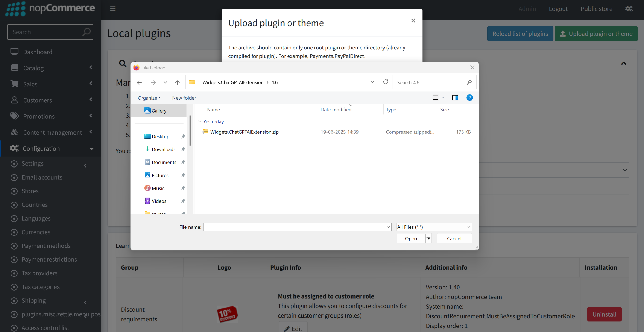The width and height of the screenshot is (644, 332).
Task: Select the Dashboard monitor icon in the sidebar
Action: click(14, 52)
